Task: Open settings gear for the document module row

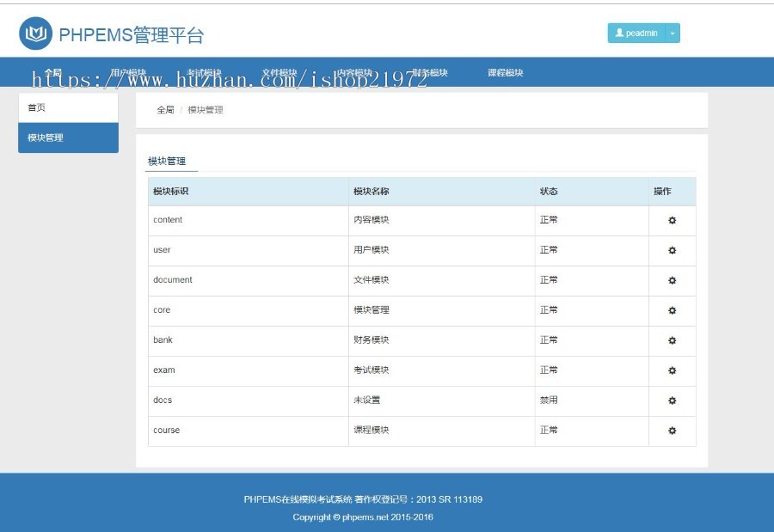Action: click(x=673, y=280)
